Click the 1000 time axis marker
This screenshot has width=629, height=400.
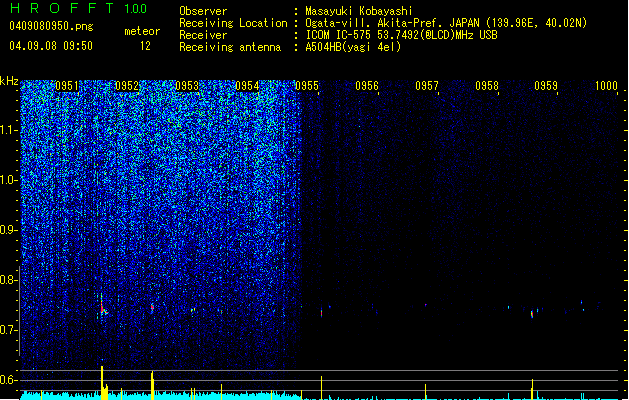coord(606,86)
